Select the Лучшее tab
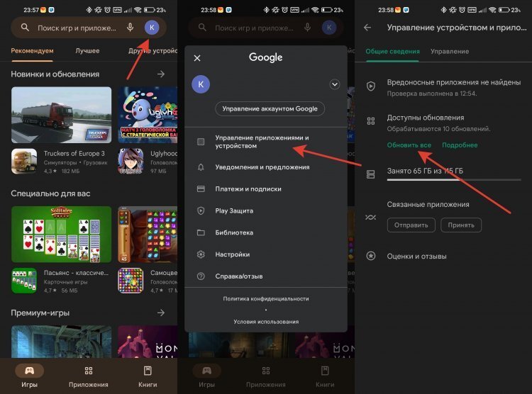The image size is (532, 394). [87, 51]
